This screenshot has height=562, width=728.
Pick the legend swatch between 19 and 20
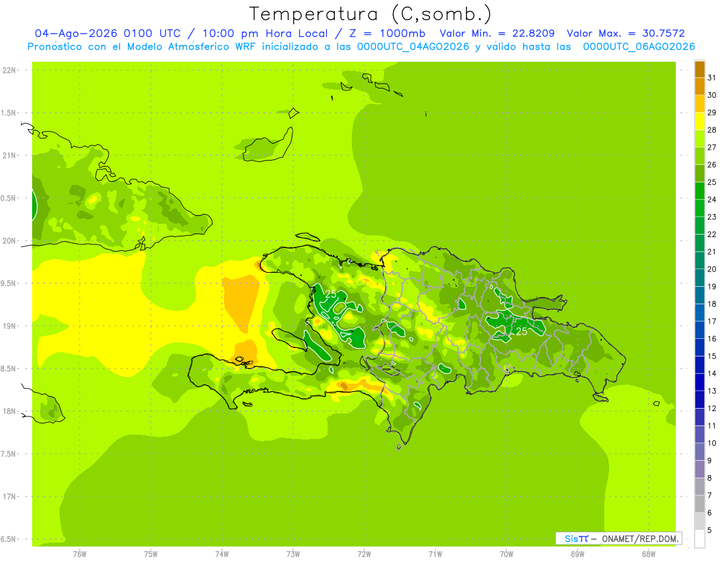click(699, 278)
